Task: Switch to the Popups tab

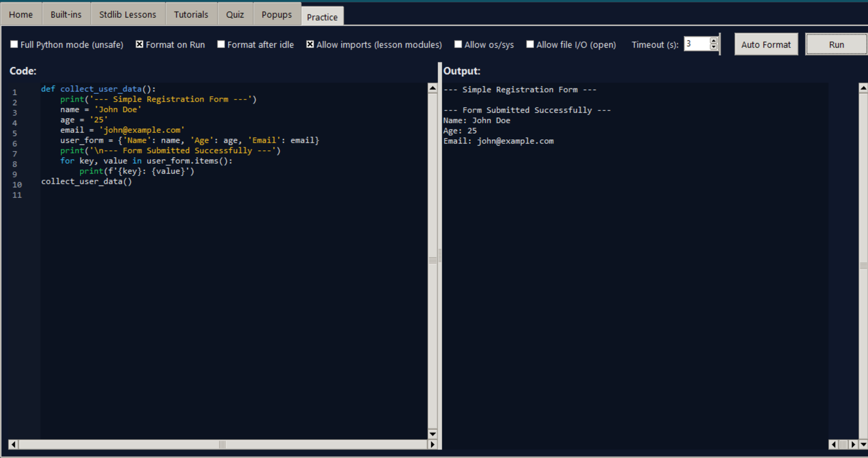Action: click(x=277, y=15)
